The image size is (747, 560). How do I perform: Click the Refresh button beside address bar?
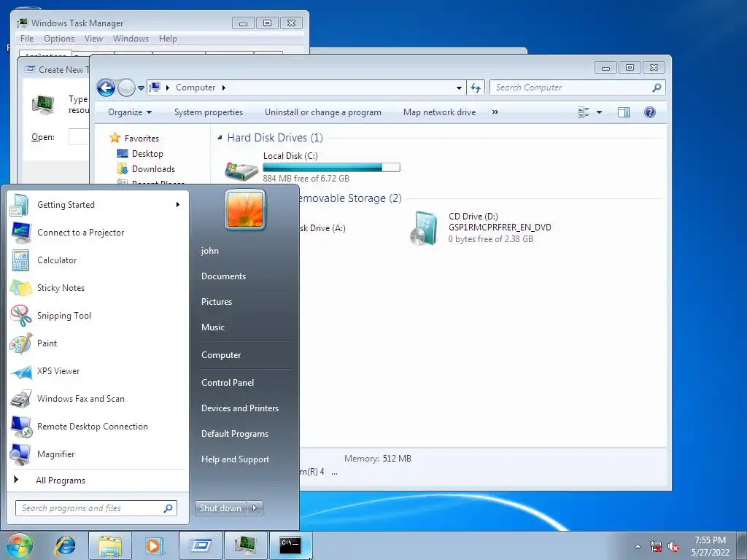(475, 87)
